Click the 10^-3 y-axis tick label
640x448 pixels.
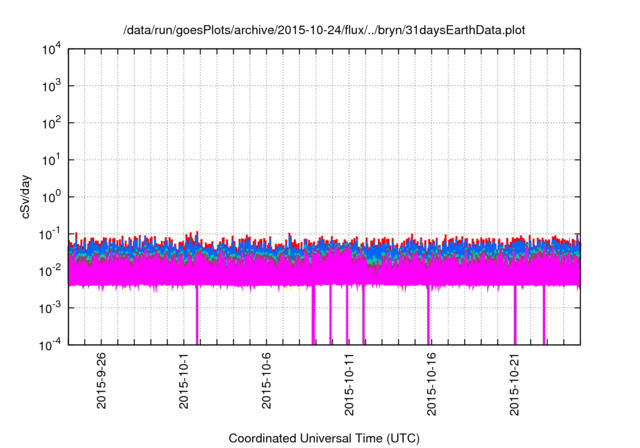(x=51, y=308)
